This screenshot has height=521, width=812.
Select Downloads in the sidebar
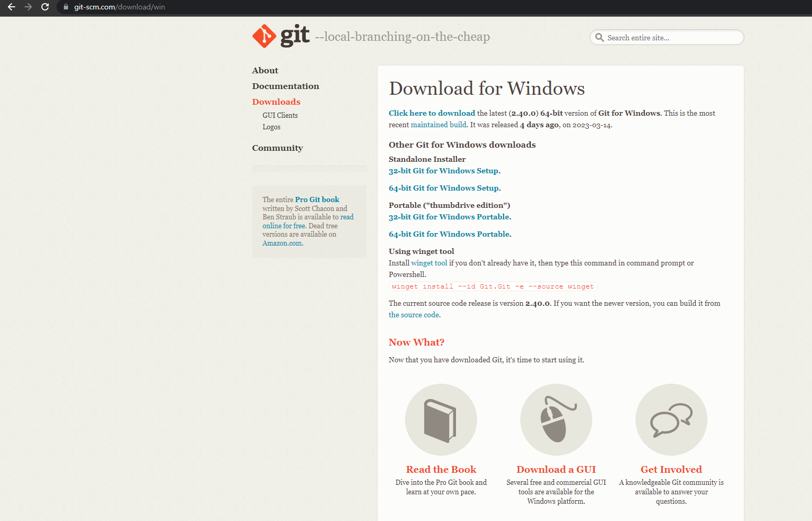click(276, 102)
